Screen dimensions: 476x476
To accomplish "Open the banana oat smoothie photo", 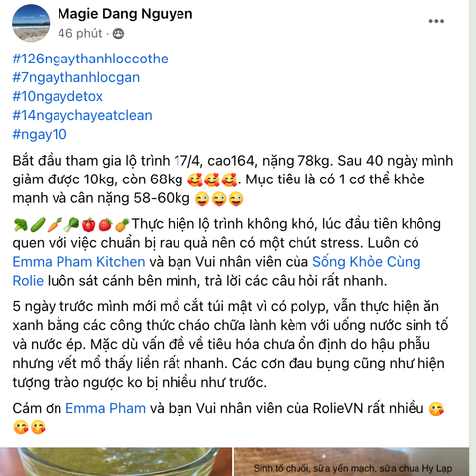I will pos(351,462).
